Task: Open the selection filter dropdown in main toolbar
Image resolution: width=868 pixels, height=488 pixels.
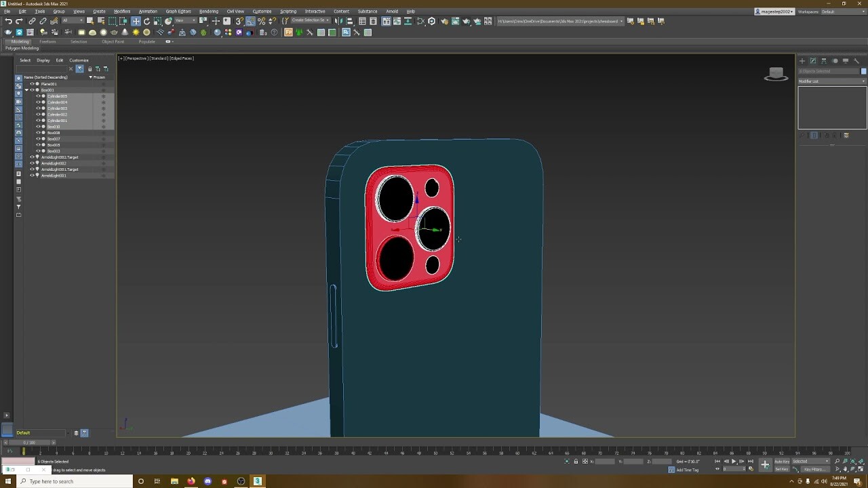Action: pyautogui.click(x=73, y=21)
